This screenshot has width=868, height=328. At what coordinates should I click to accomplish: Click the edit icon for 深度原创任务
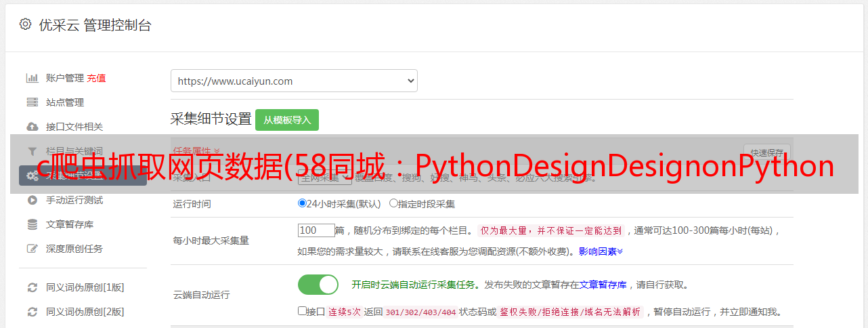click(x=32, y=249)
